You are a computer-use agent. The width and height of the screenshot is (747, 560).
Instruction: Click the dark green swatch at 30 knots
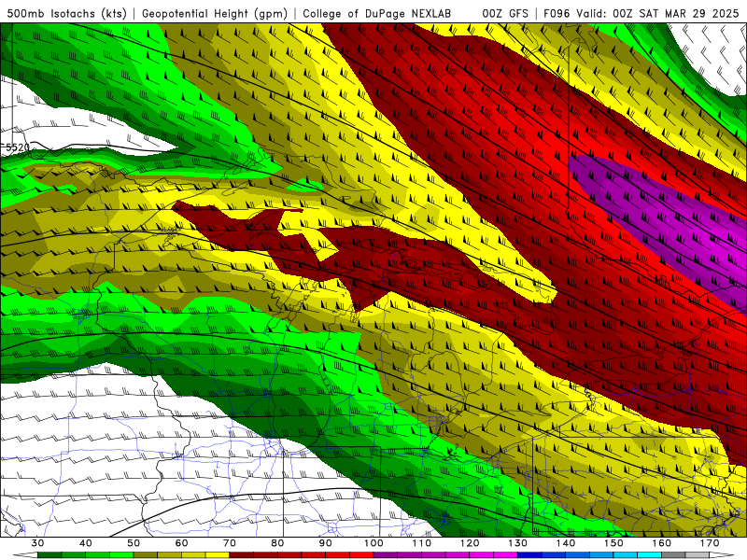pyautogui.click(x=49, y=555)
